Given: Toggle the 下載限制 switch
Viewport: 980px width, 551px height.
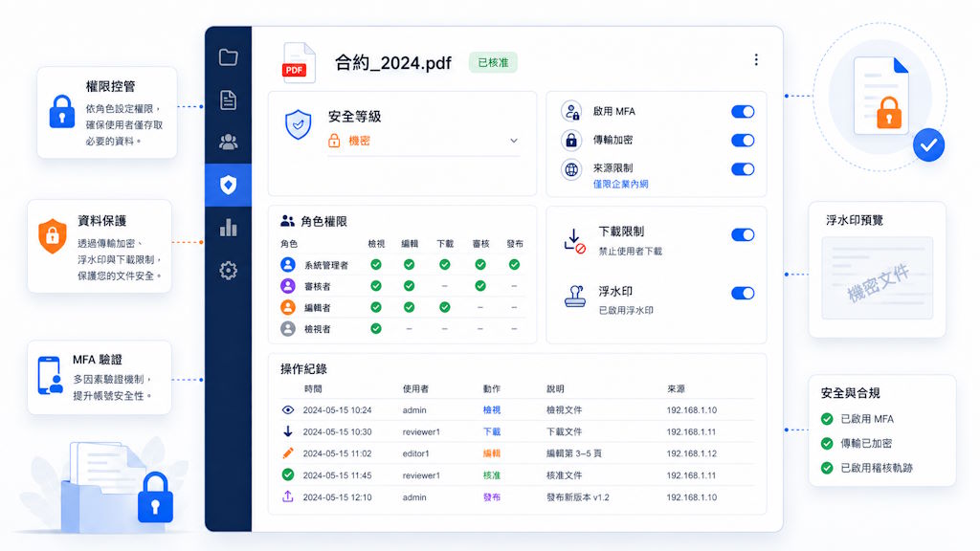Looking at the screenshot, I should 743,235.
